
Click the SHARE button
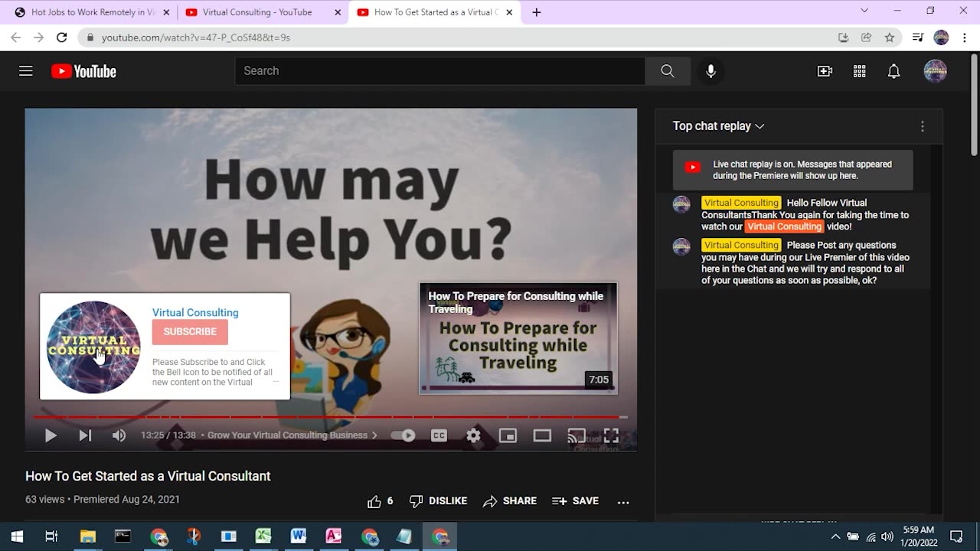click(x=510, y=501)
